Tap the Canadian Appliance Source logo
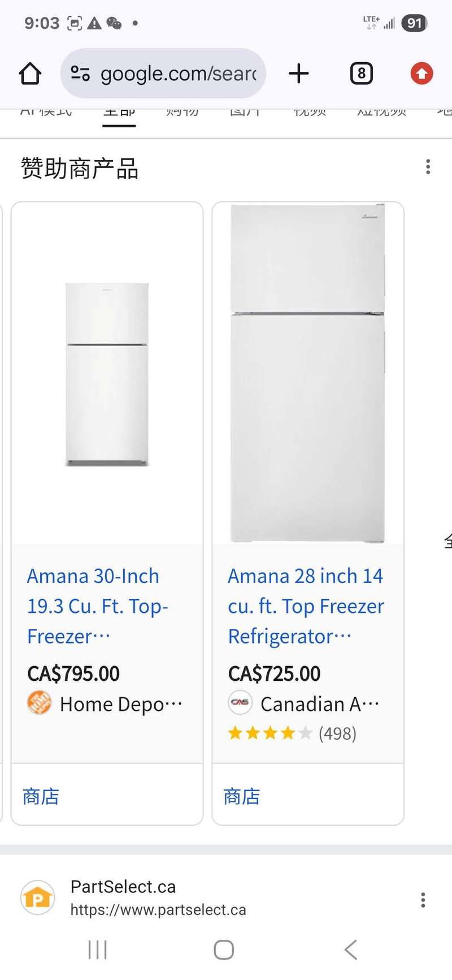Viewport: 452px width, 980px height. (240, 703)
